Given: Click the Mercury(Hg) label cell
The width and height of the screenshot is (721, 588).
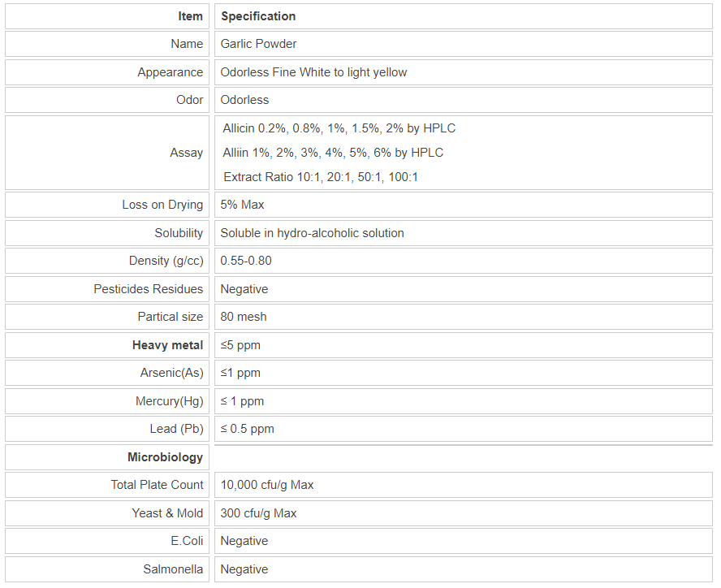Looking at the screenshot, I should [x=169, y=401].
